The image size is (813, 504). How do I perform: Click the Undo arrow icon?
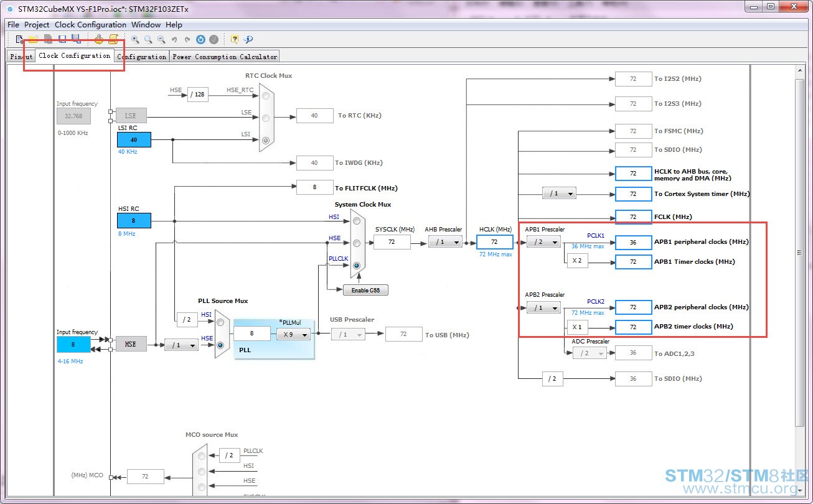174,39
